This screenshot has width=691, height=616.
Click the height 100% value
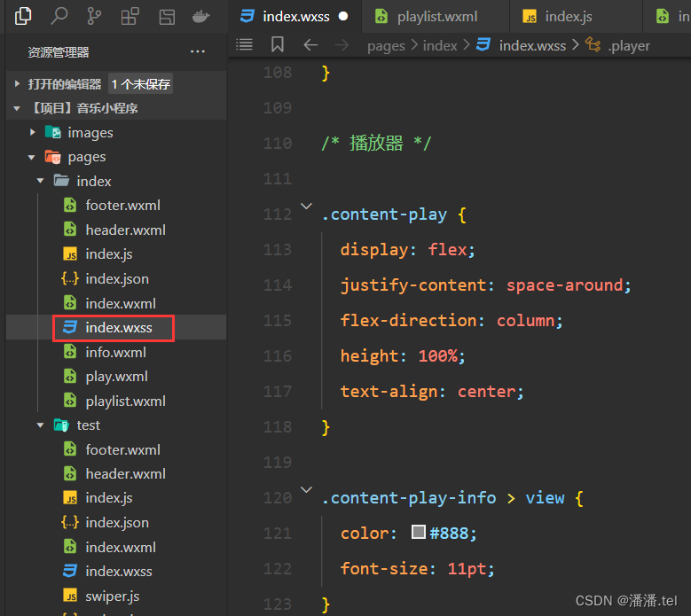point(438,355)
